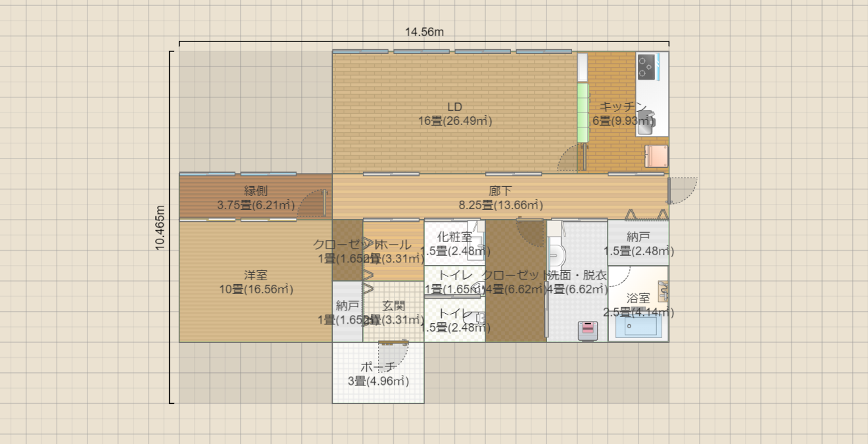This screenshot has width=868, height=444.
Task: Select the 廊下 8.25畳 room label
Action: point(500,198)
